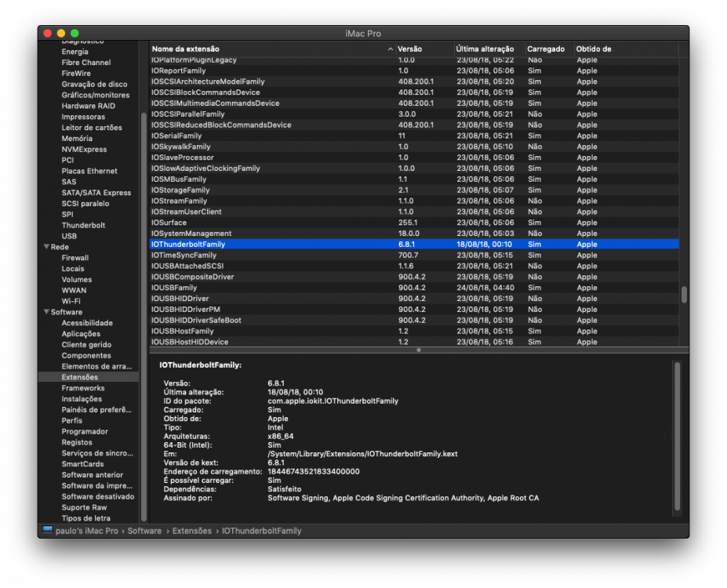Select IOUSBCompositeDriver row

coord(414,277)
